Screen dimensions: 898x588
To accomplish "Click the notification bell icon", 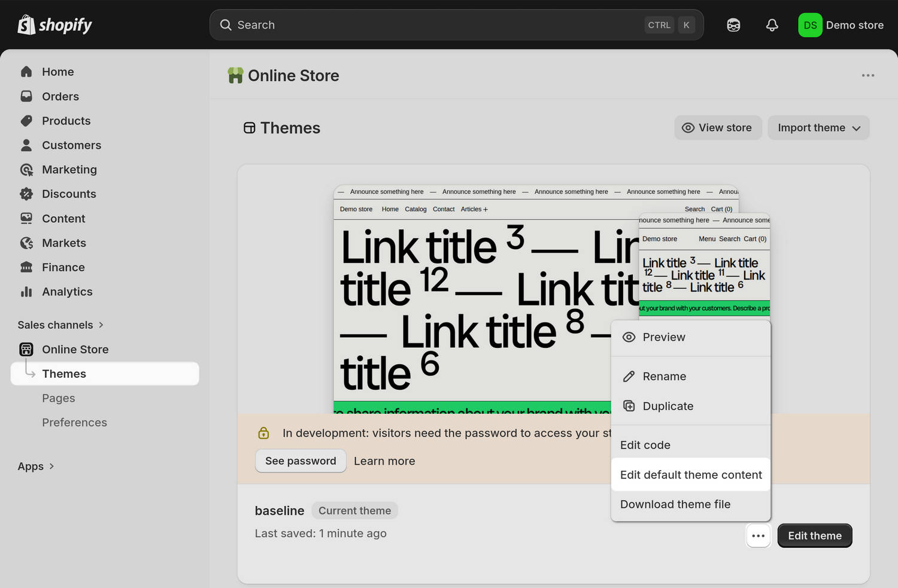I will [x=772, y=25].
